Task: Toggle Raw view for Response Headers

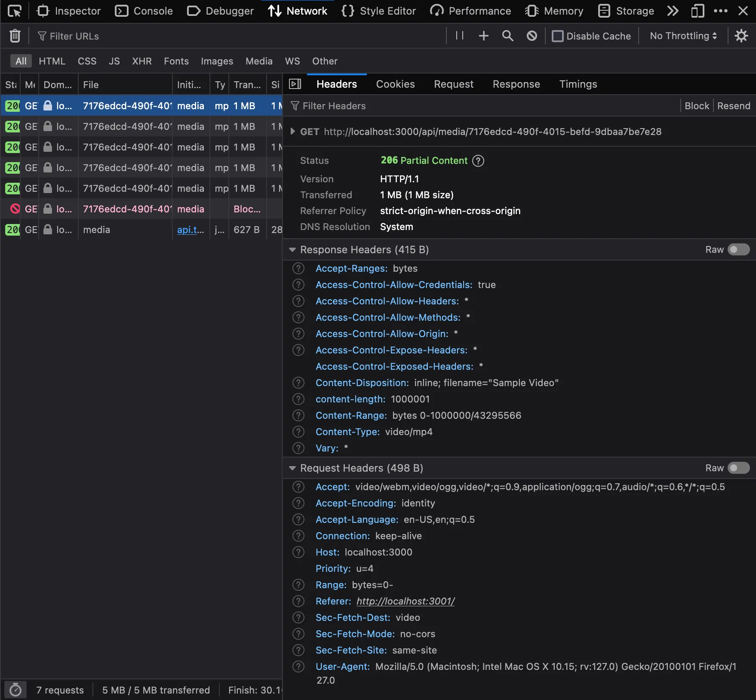Action: (738, 250)
